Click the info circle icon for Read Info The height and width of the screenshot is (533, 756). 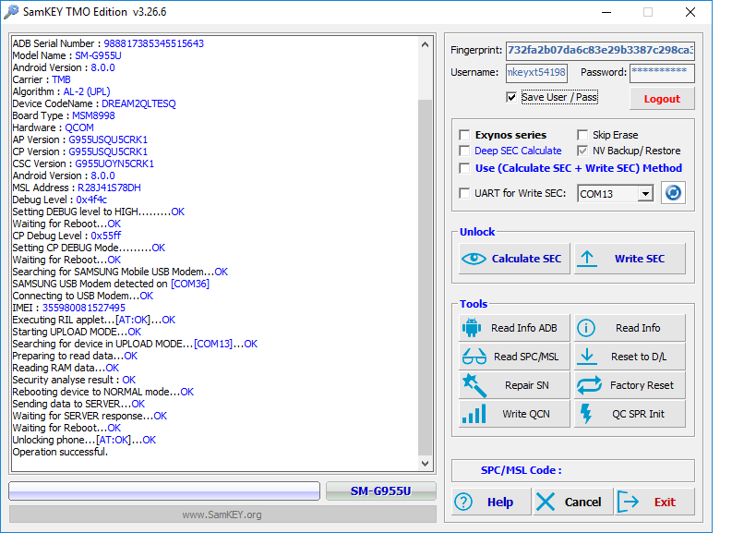(586, 328)
